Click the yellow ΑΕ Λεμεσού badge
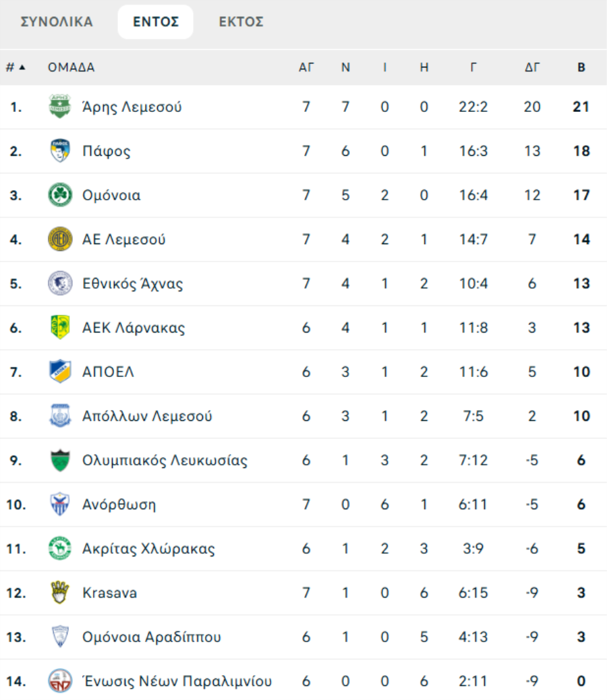The height and width of the screenshot is (700, 607). click(60, 239)
